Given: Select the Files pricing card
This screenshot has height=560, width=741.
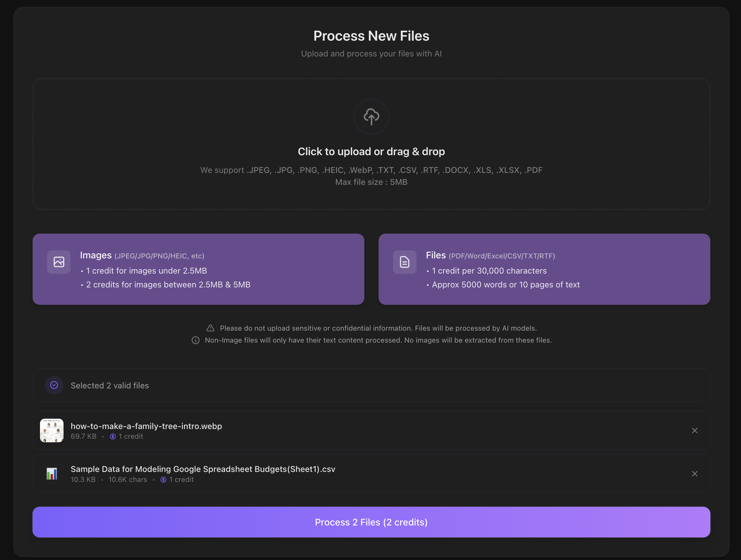Looking at the screenshot, I should [544, 269].
